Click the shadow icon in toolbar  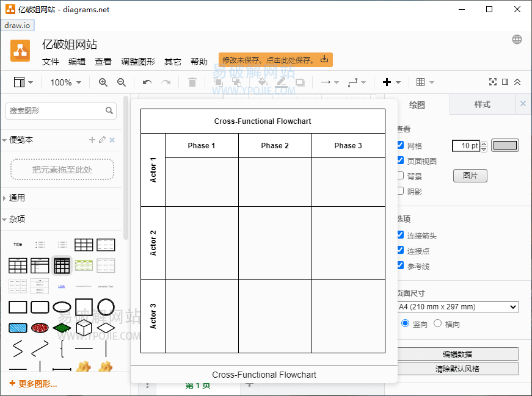(x=300, y=82)
